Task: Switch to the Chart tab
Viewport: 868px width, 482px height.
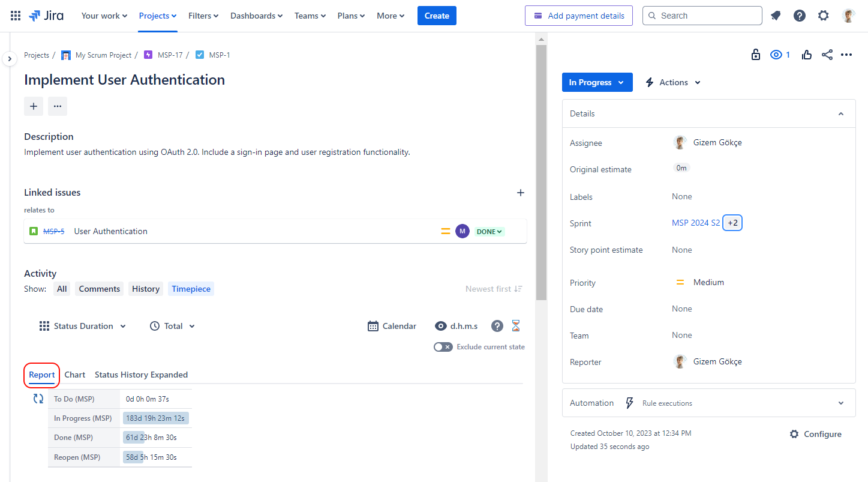Action: 75,375
